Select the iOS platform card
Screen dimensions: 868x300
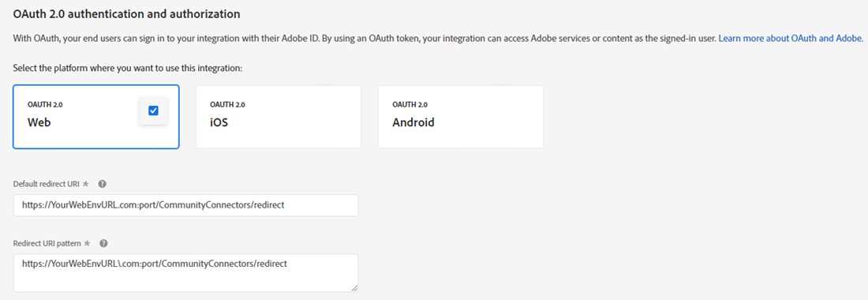[279, 117]
